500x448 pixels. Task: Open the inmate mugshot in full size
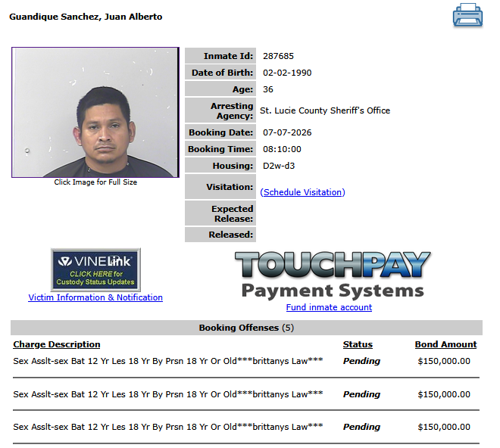point(95,112)
